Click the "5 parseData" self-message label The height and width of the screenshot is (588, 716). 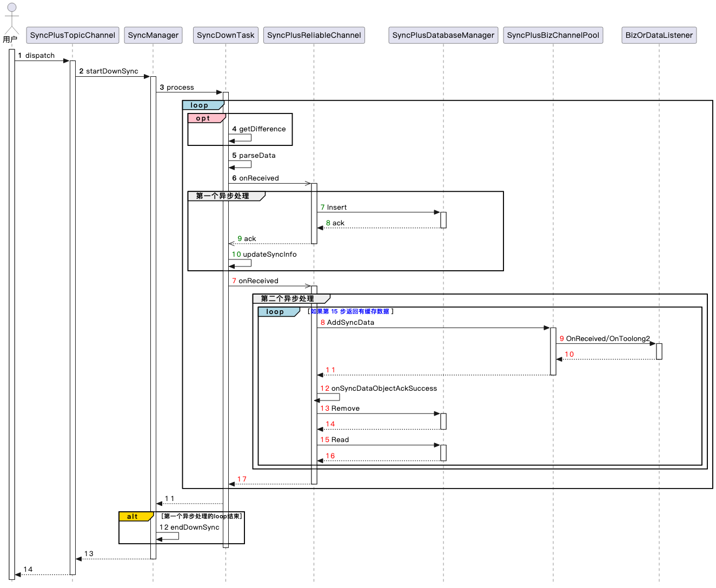pos(254,156)
